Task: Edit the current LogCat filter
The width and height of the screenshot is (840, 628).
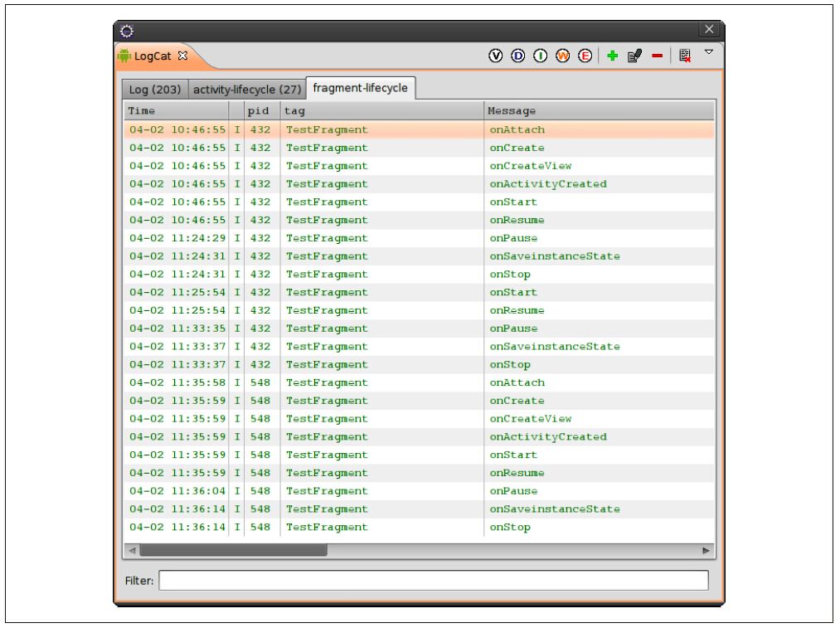Action: coord(635,56)
